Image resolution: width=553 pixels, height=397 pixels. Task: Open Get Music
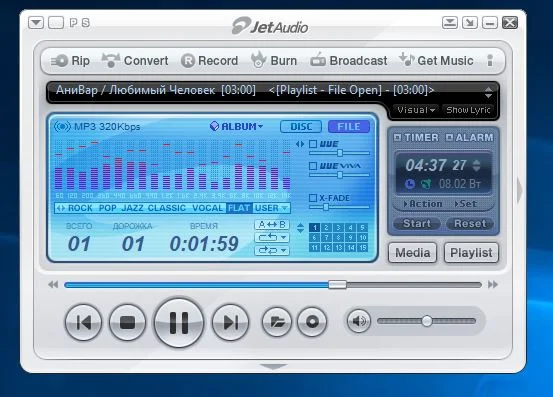coord(436,60)
